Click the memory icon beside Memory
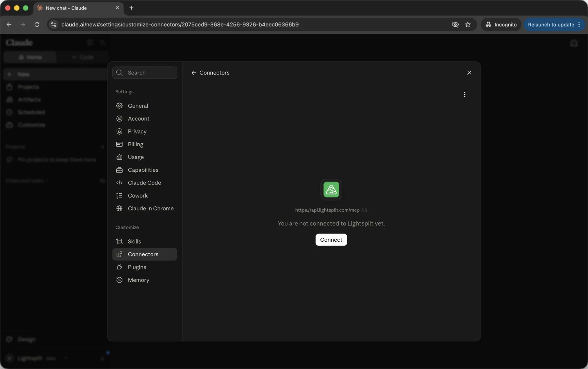This screenshot has width=588, height=369. click(x=119, y=280)
